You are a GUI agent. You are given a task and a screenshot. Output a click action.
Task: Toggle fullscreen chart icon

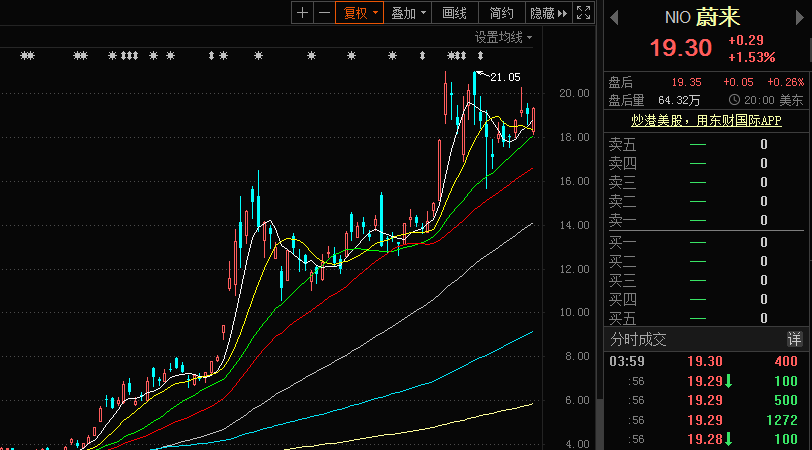[584, 13]
